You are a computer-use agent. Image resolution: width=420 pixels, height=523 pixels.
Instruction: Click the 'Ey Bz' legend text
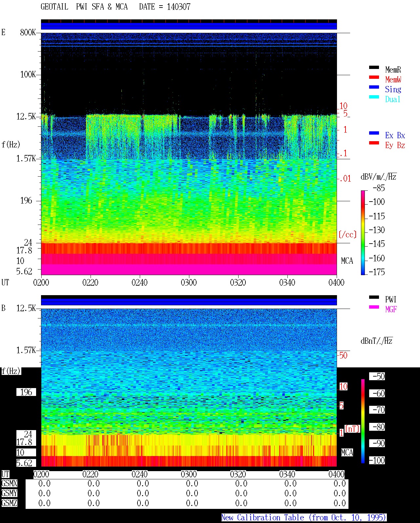tap(395, 145)
